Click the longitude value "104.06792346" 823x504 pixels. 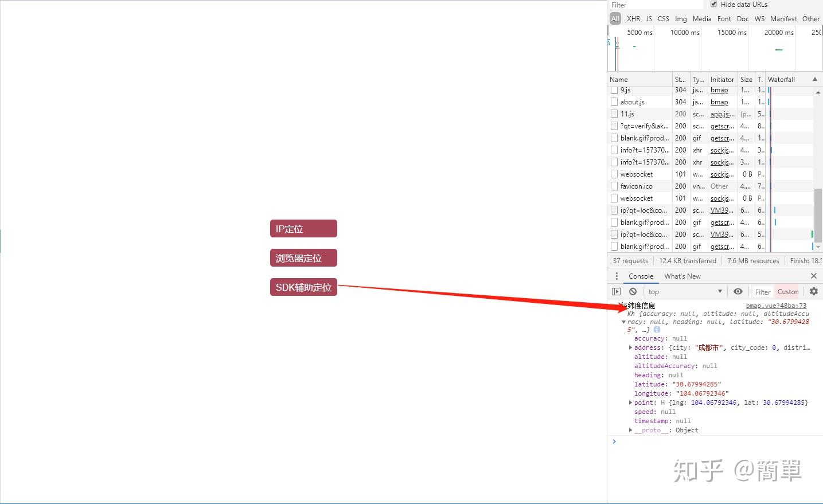click(x=702, y=393)
